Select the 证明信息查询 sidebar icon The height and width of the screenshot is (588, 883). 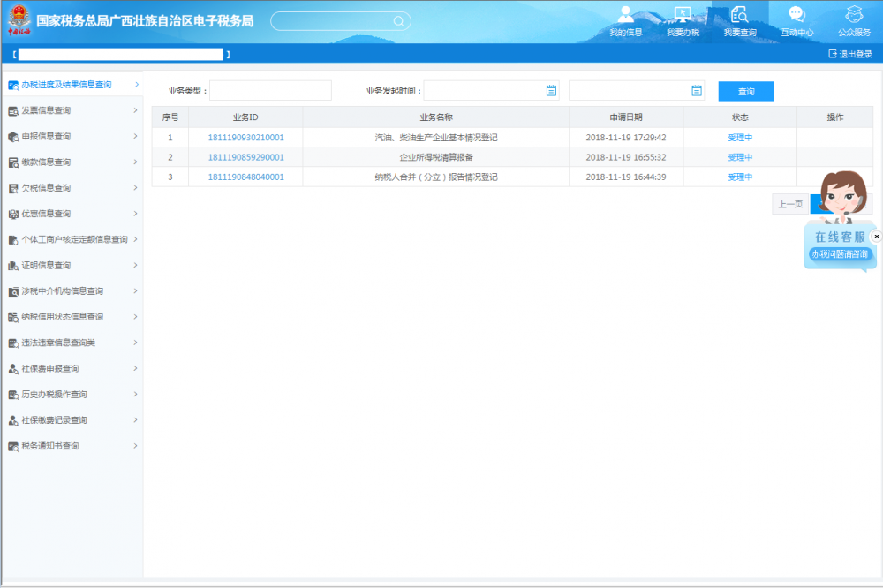[11, 265]
